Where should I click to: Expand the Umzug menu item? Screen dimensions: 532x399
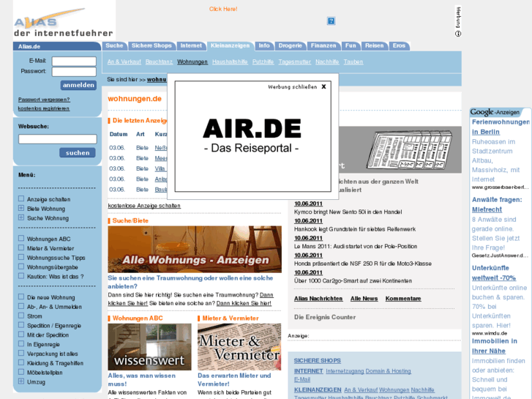coord(21,381)
